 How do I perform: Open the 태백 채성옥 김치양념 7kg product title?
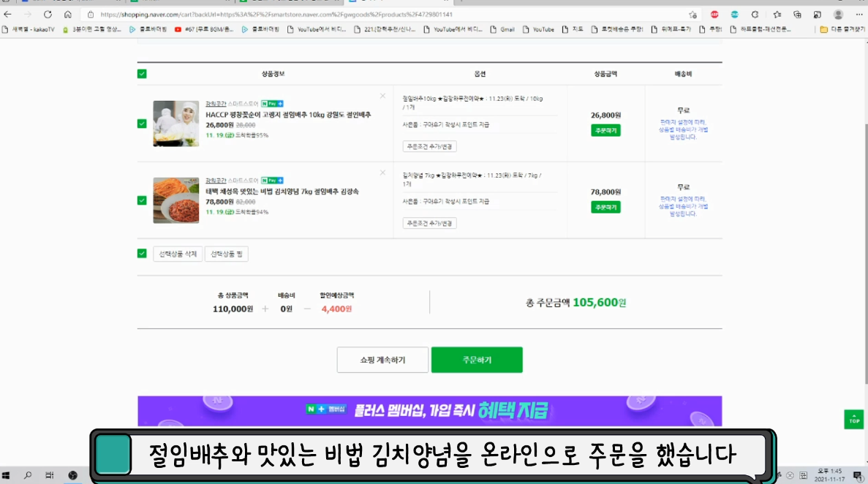(282, 192)
